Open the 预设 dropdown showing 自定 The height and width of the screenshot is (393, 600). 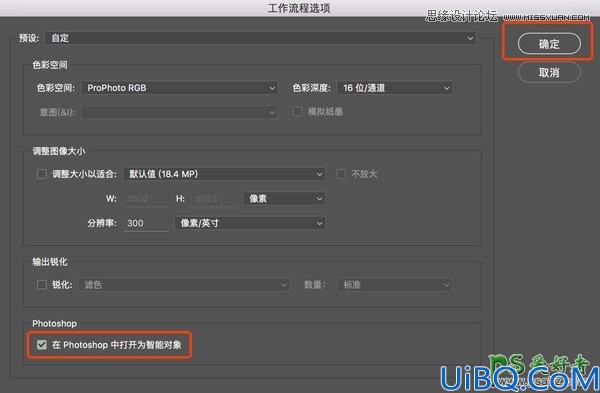click(x=261, y=38)
